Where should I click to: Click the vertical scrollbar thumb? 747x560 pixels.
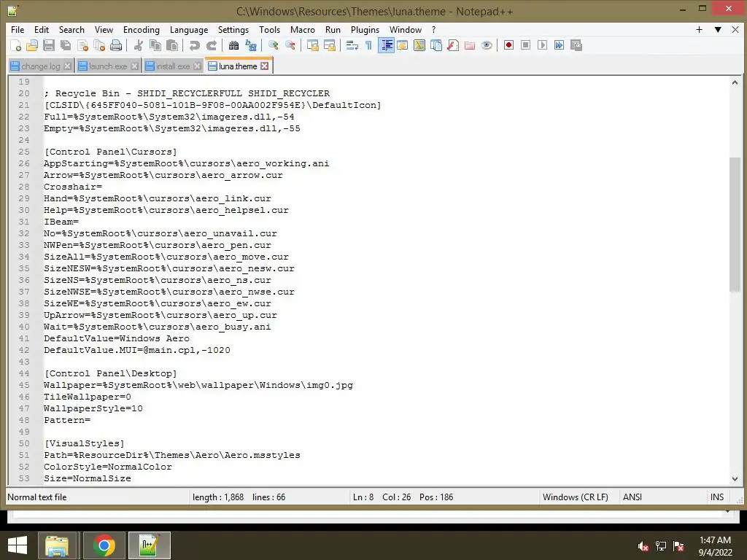735,224
